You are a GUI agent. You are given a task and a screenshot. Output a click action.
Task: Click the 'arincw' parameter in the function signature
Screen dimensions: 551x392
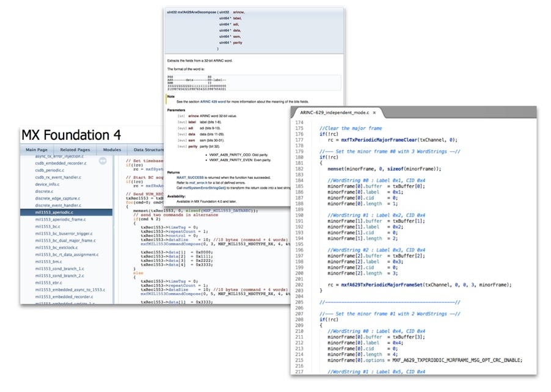pyautogui.click(x=239, y=12)
